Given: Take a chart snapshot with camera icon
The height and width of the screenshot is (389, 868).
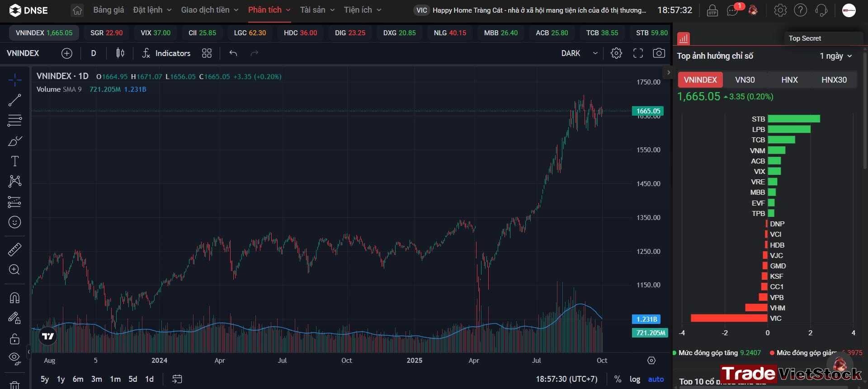Looking at the screenshot, I should pyautogui.click(x=659, y=53).
